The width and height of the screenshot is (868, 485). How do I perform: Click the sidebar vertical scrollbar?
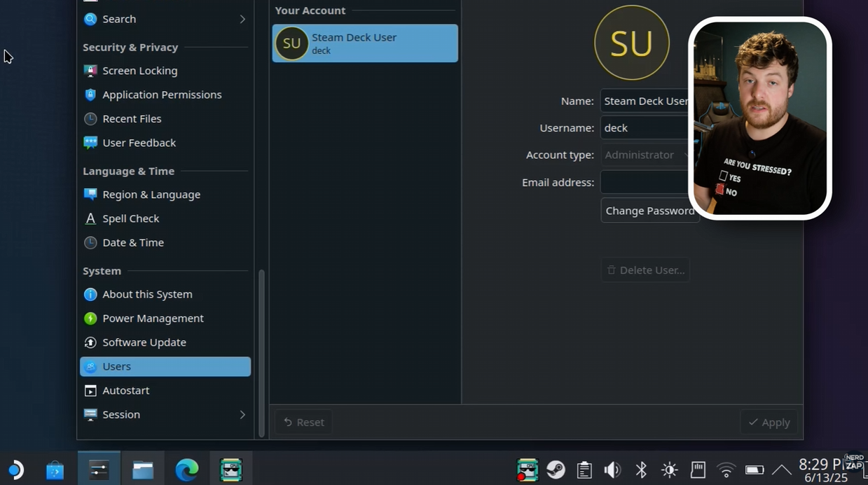(262, 350)
